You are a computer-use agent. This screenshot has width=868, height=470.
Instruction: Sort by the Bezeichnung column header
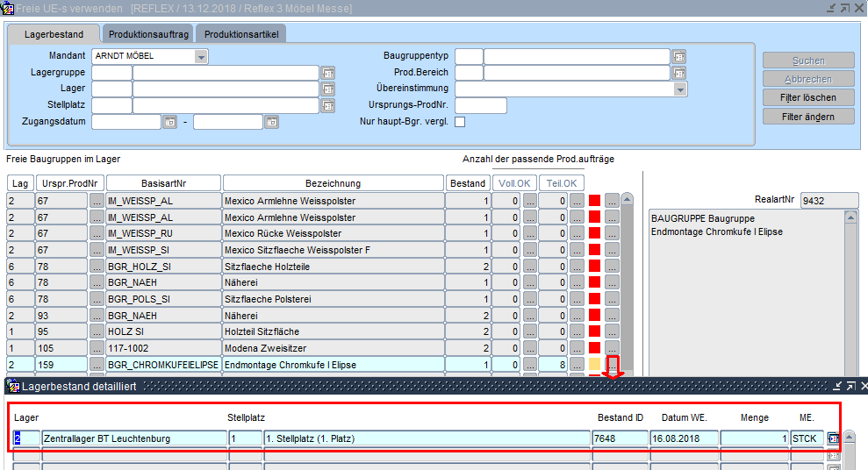pyautogui.click(x=333, y=183)
